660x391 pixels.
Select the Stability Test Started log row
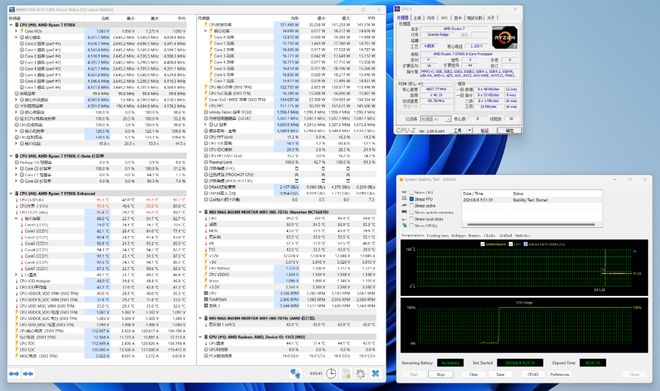coord(532,200)
